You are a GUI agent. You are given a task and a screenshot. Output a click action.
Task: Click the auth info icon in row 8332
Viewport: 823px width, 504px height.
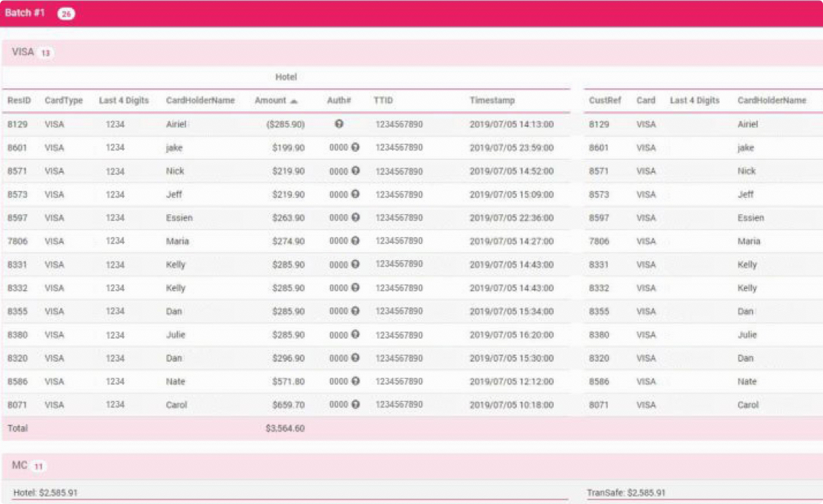coord(355,288)
